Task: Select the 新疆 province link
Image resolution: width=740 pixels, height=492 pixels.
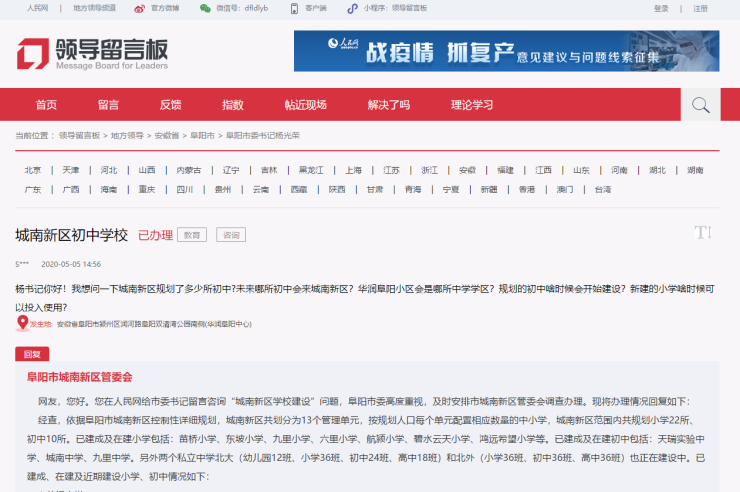Action: point(489,189)
